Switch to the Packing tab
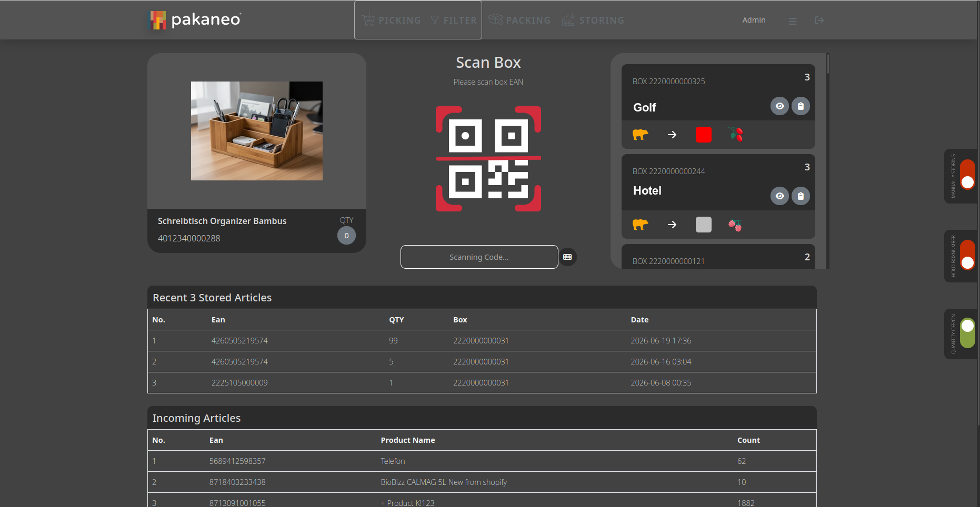Image resolution: width=980 pixels, height=507 pixels. 519,20
